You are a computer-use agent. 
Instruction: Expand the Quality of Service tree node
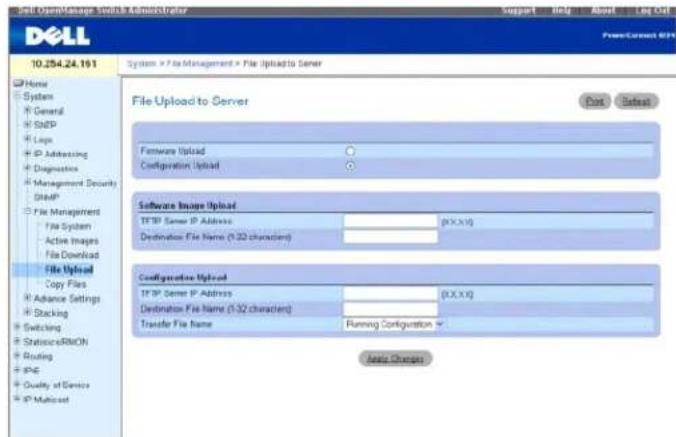[17, 384]
